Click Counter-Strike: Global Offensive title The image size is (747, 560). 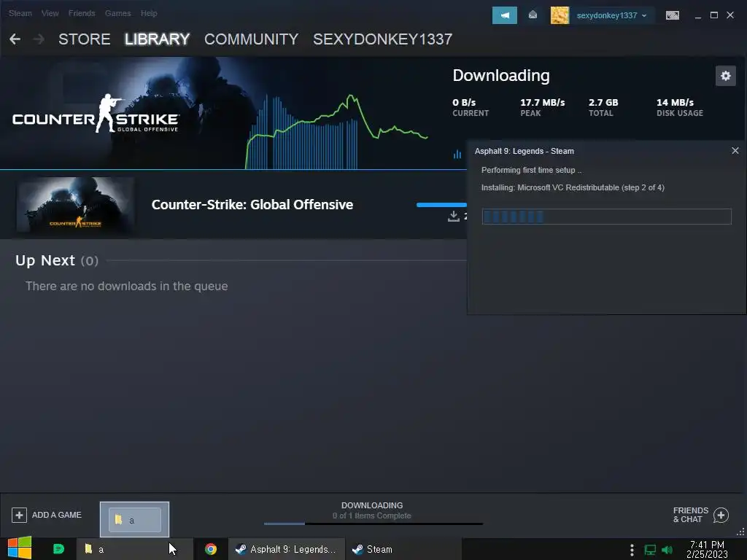click(252, 205)
